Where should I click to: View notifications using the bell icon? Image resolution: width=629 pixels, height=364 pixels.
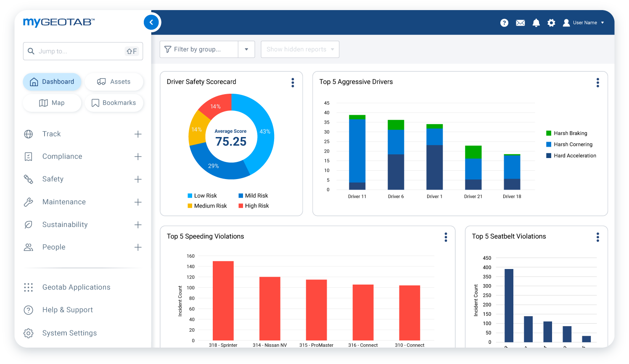click(x=536, y=23)
